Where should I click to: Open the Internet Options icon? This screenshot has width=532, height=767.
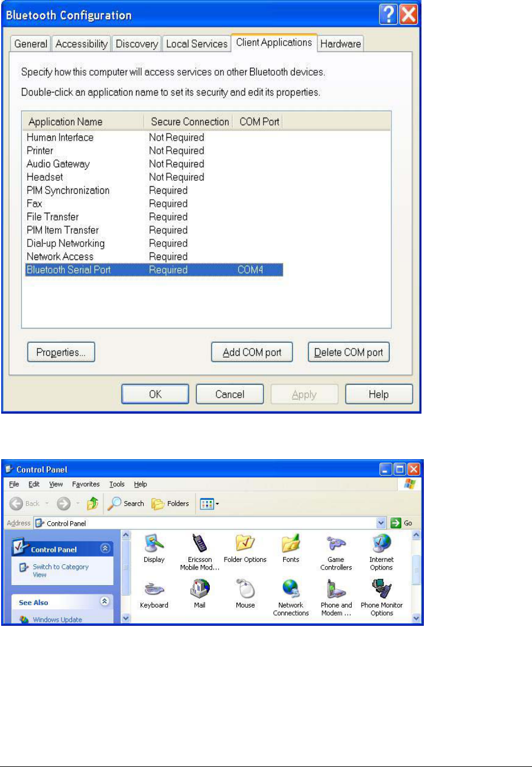point(381,552)
